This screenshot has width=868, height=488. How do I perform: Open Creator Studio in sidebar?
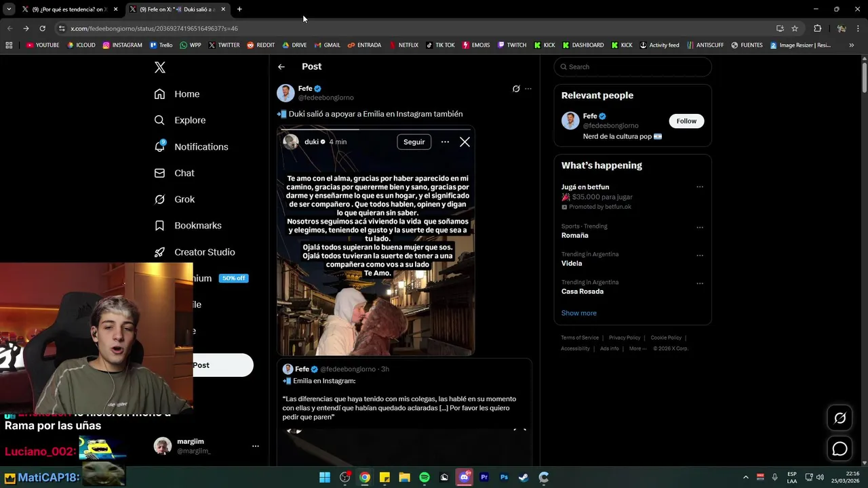tap(195, 252)
